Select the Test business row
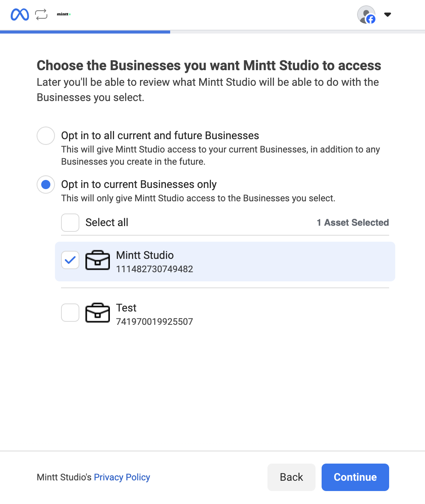This screenshot has height=504, width=425. click(225, 313)
